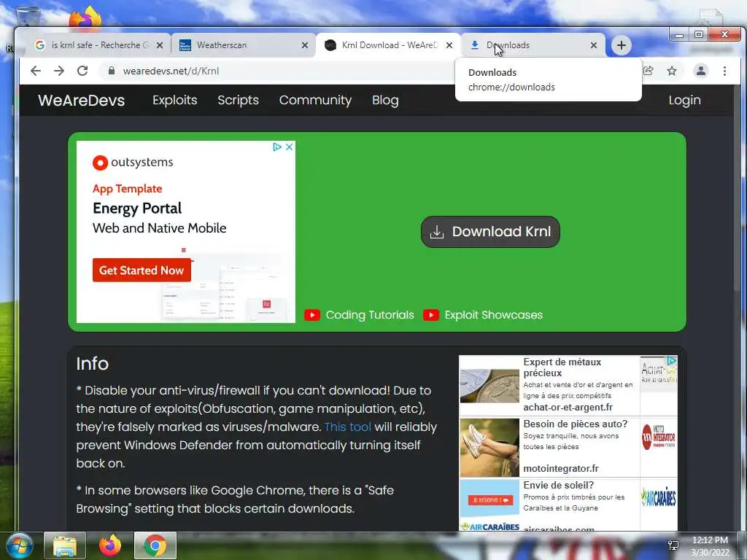The height and width of the screenshot is (560, 747).
Task: Close the Weatherscan tab
Action: pos(305,45)
